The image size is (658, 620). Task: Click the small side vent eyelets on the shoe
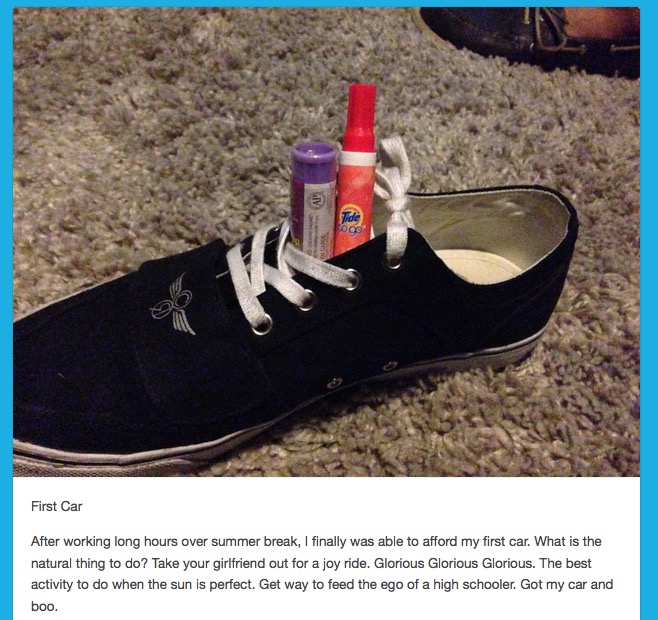coord(362,375)
